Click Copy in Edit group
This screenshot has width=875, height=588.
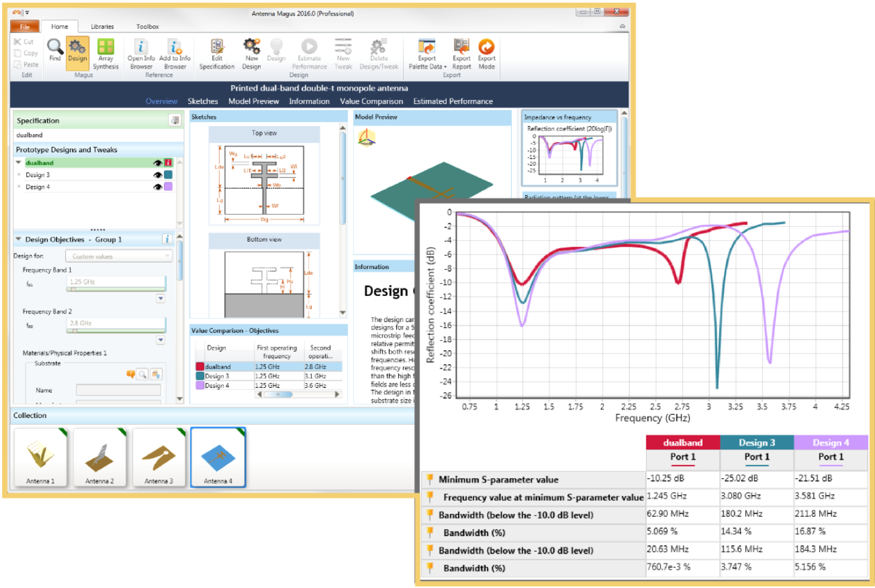click(26, 53)
